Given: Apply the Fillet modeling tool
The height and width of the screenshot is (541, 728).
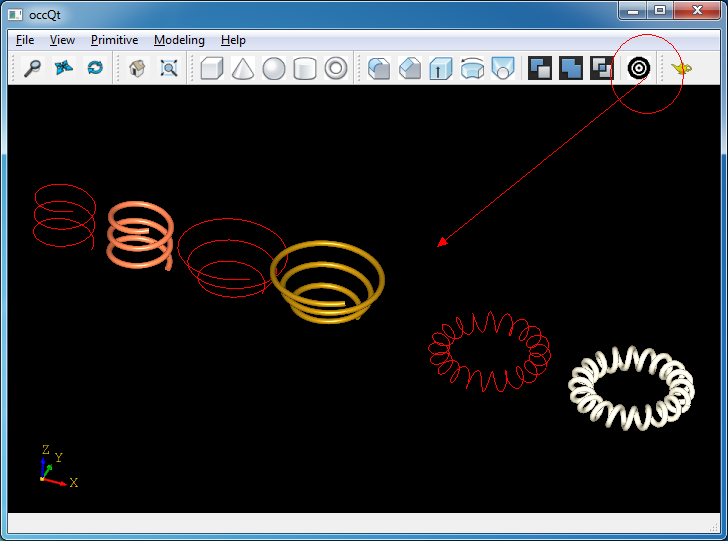Looking at the screenshot, I should (378, 68).
